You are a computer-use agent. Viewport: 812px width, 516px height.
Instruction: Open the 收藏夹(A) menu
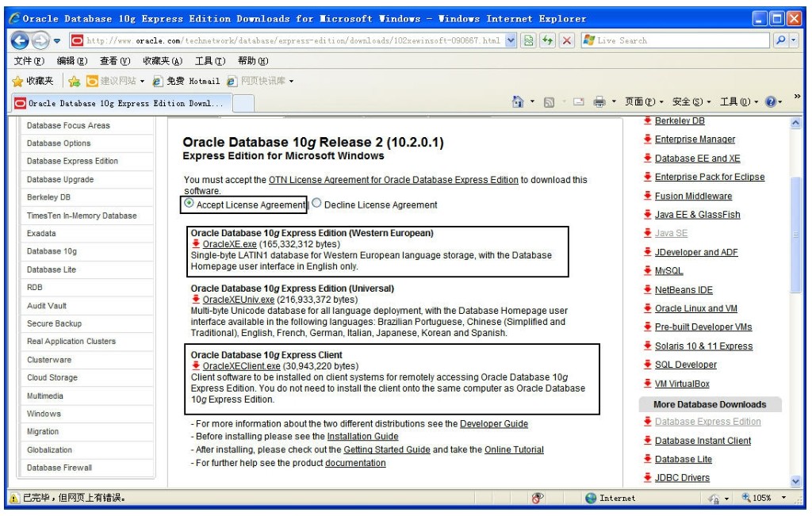pos(163,61)
